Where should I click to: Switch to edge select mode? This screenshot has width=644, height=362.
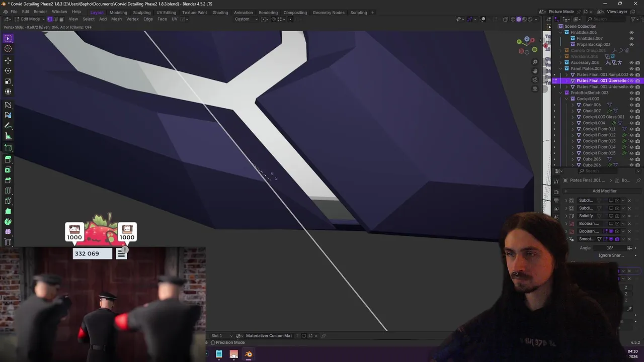point(55,19)
